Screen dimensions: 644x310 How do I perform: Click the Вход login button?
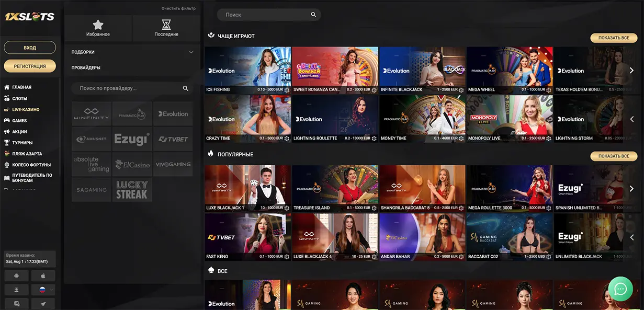pos(30,48)
